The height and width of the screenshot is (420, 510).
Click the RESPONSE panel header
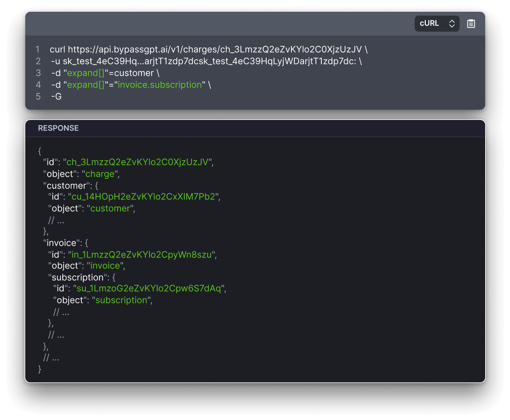[58, 128]
